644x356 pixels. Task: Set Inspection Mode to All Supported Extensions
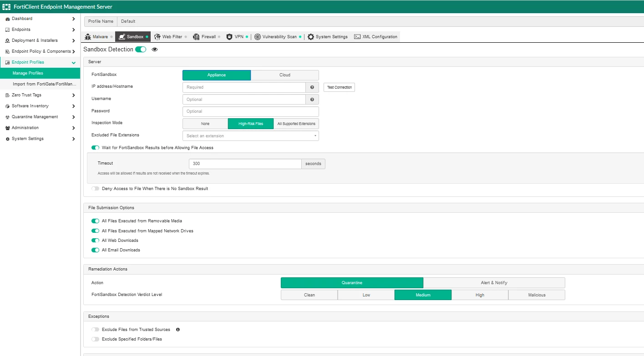[296, 124]
